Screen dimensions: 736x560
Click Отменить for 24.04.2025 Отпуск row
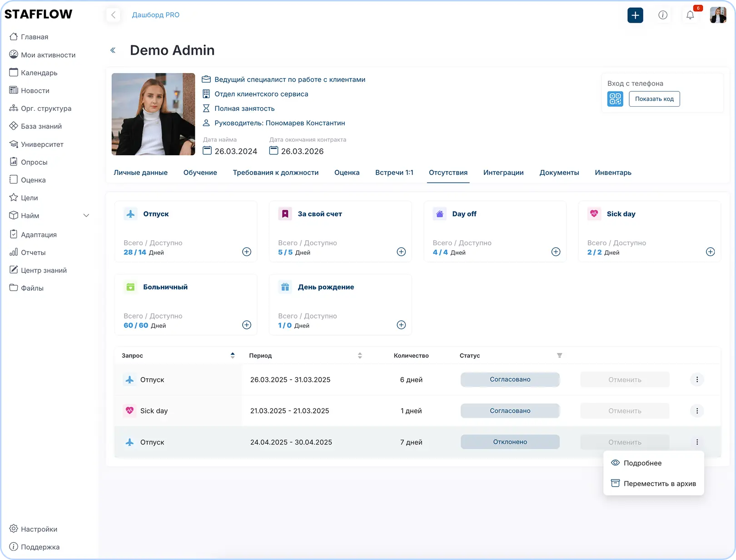tap(625, 442)
